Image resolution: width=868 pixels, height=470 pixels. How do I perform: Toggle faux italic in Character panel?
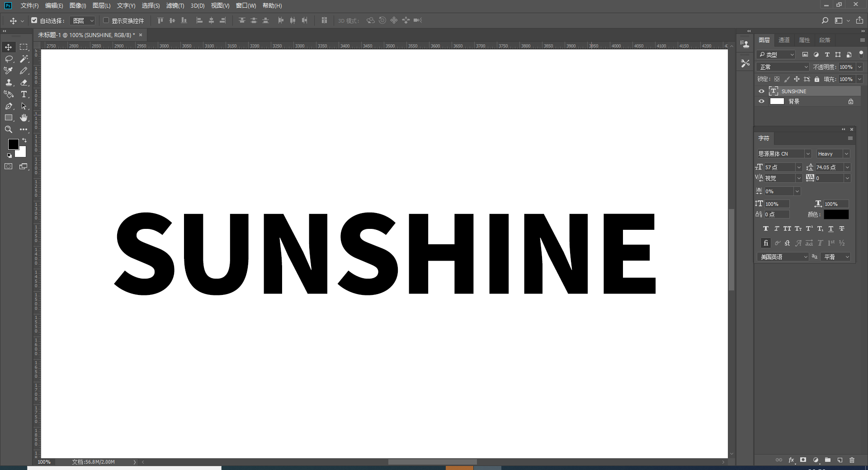[777, 229]
